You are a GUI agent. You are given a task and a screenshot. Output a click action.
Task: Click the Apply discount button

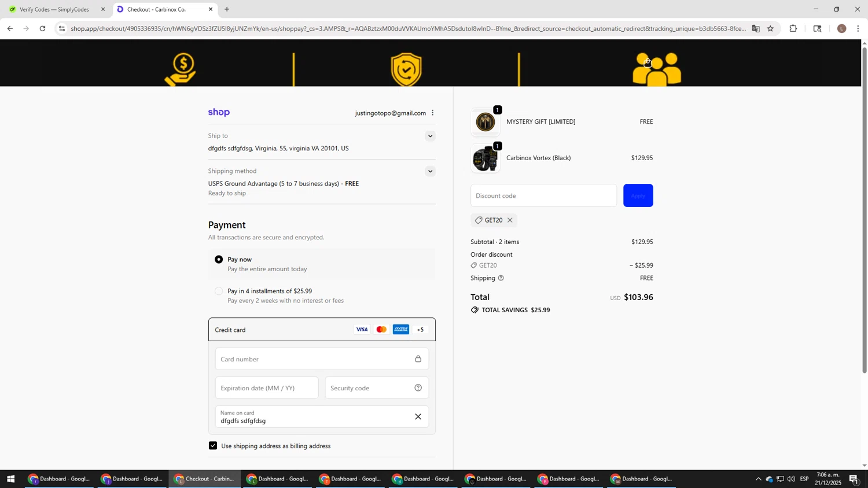point(638,196)
